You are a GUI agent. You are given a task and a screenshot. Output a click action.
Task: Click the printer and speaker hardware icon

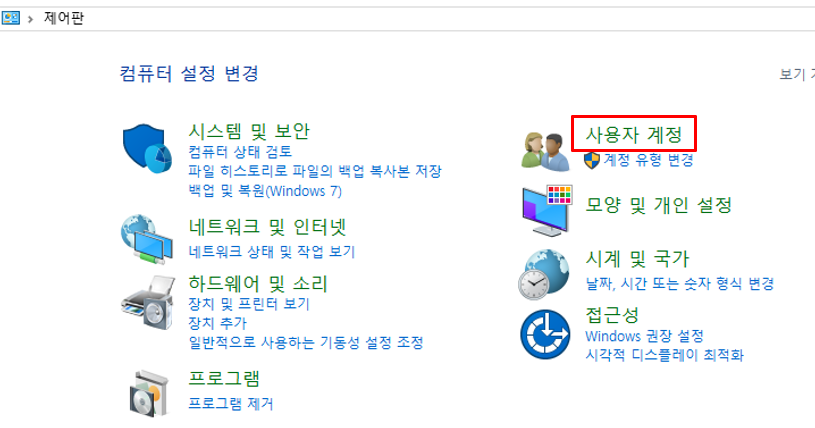[148, 303]
